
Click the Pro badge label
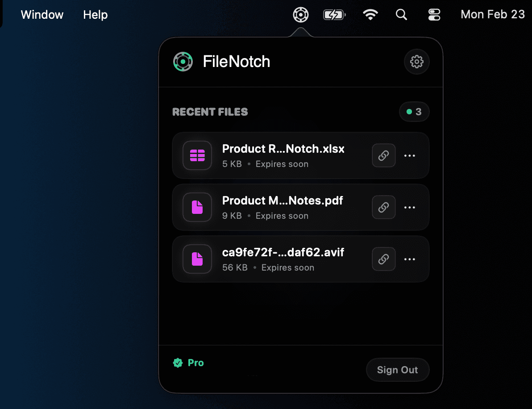pos(188,363)
